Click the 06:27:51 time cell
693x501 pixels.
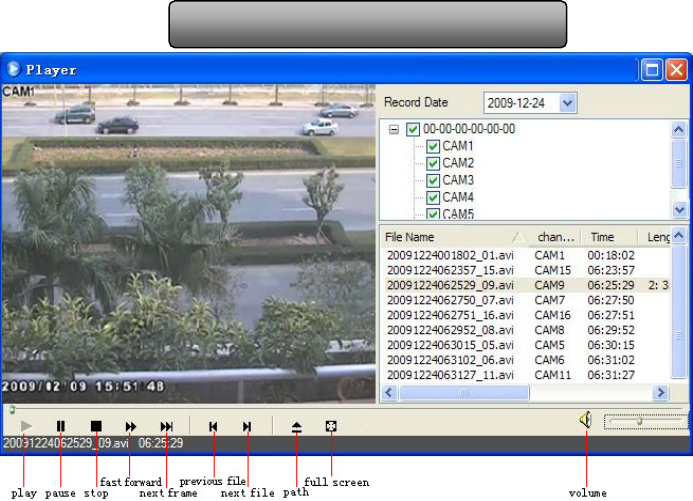[611, 315]
